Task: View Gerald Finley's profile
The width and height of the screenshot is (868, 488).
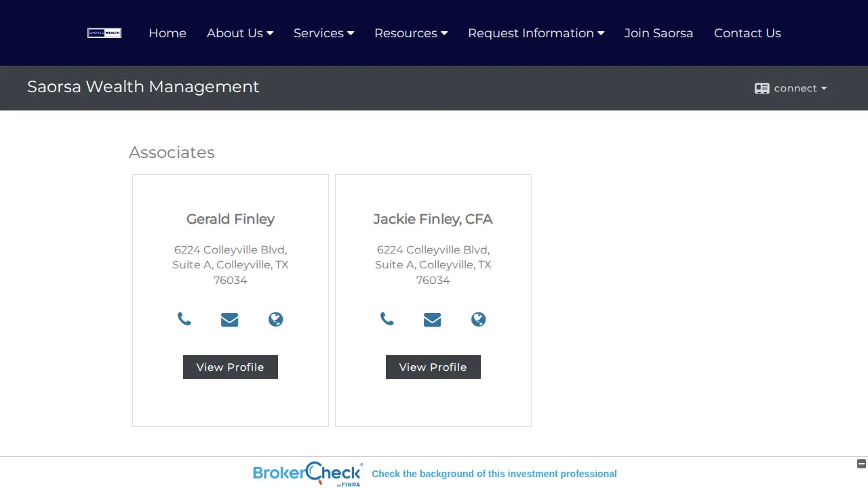Action: pyautogui.click(x=231, y=367)
